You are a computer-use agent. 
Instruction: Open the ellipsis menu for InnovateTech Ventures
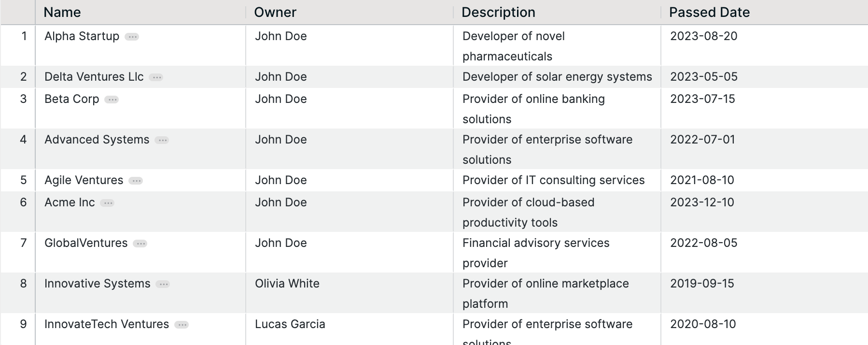coord(182,325)
